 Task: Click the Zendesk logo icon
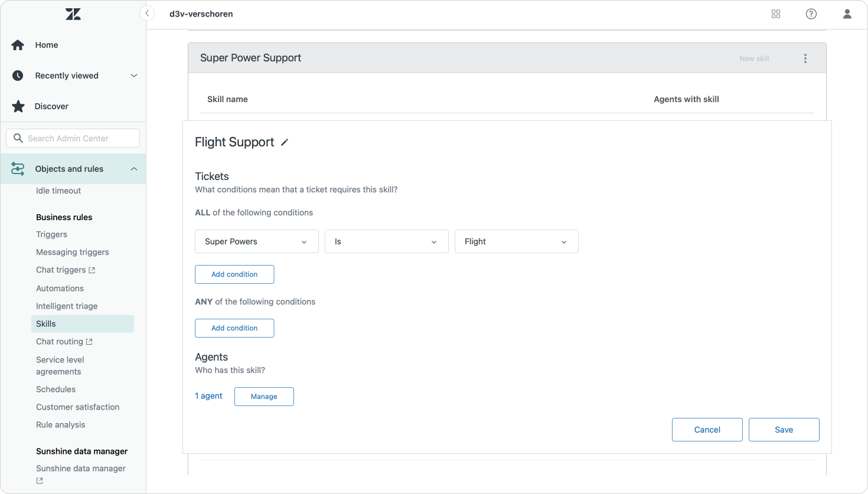[73, 14]
